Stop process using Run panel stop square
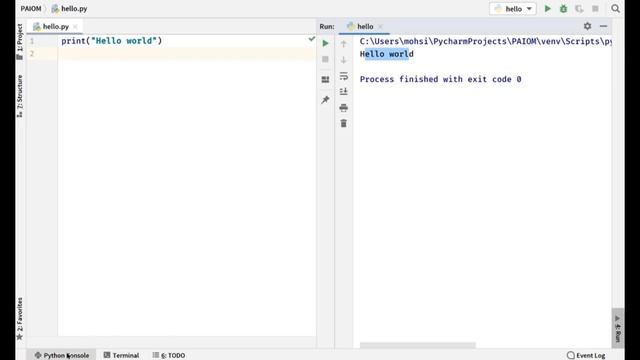This screenshot has width=640, height=360. 325,60
